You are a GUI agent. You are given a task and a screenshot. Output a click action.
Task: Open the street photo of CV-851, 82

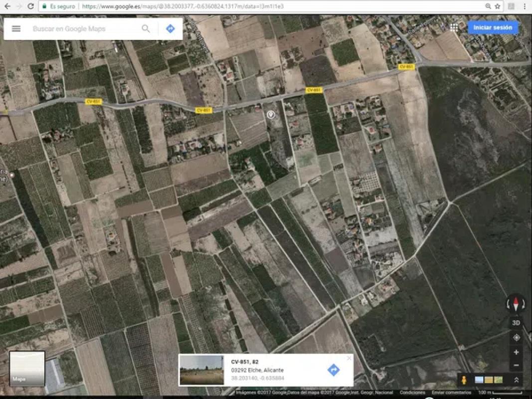[201, 370]
